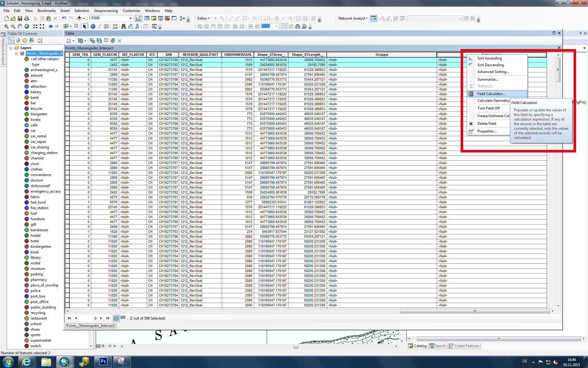Viewport: 588px width, 368px height.
Task: Toggle Points_Oberengadin layer visibility checkbox
Action: coord(22,53)
